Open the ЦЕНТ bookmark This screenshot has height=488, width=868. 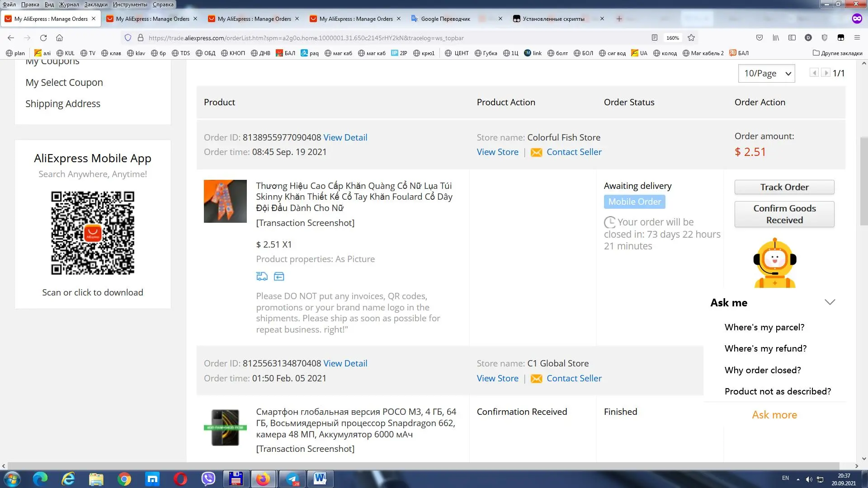tap(457, 53)
